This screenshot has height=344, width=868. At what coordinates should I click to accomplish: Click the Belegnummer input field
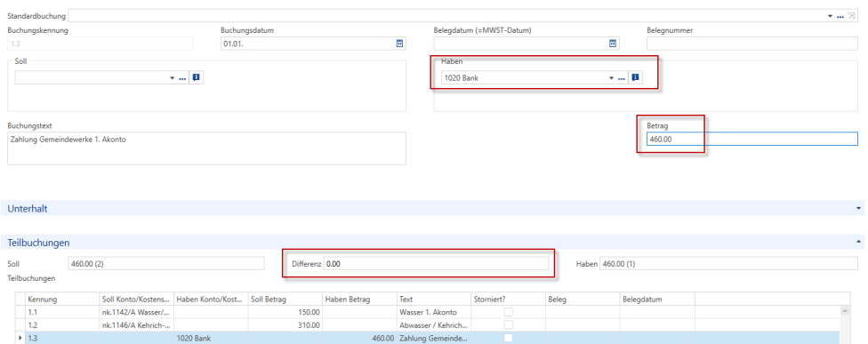[x=751, y=44]
